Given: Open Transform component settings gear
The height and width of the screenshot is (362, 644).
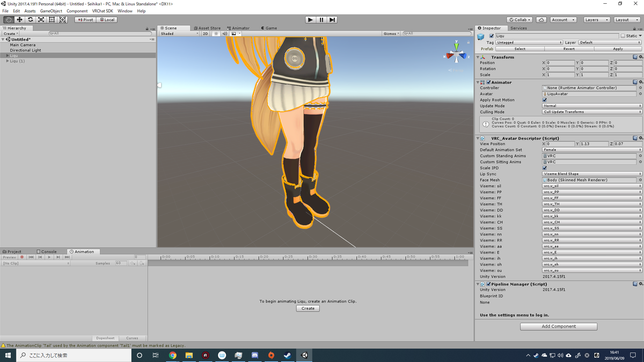Looking at the screenshot, I should [640, 57].
